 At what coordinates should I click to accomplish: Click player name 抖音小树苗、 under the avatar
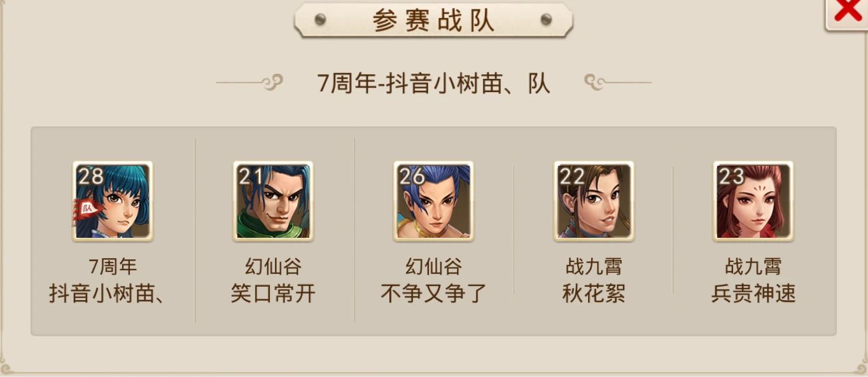[x=107, y=294]
